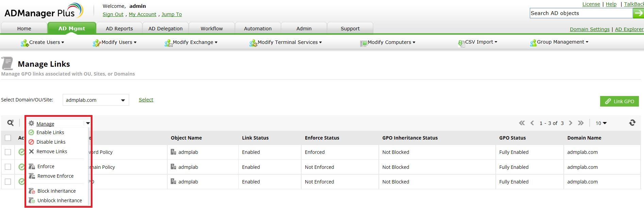Go to the last page using the double-arrow icon
Screen dimensions: 644x208
581,123
